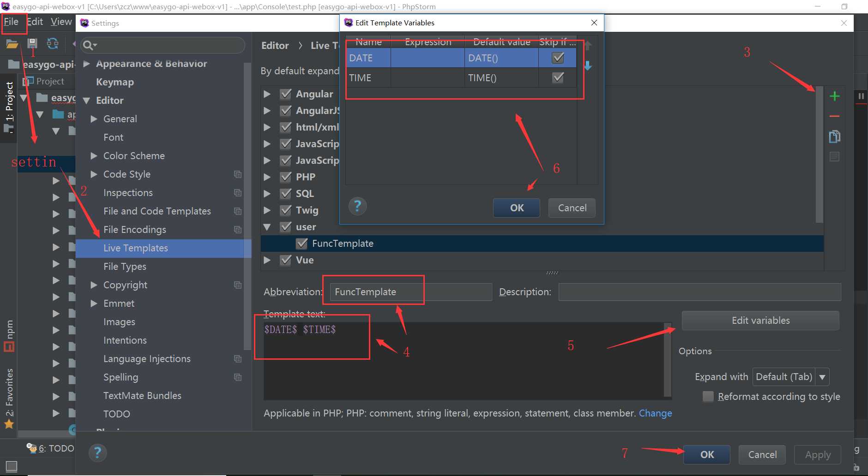The height and width of the screenshot is (476, 868).
Task: Expand the Color Scheme settings node
Action: pyautogui.click(x=94, y=156)
